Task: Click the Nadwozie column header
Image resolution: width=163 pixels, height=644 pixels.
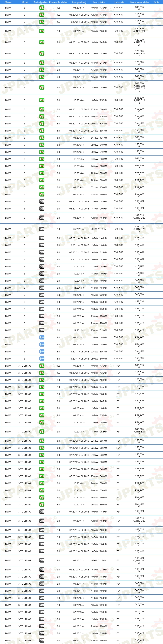Action: point(119,2)
